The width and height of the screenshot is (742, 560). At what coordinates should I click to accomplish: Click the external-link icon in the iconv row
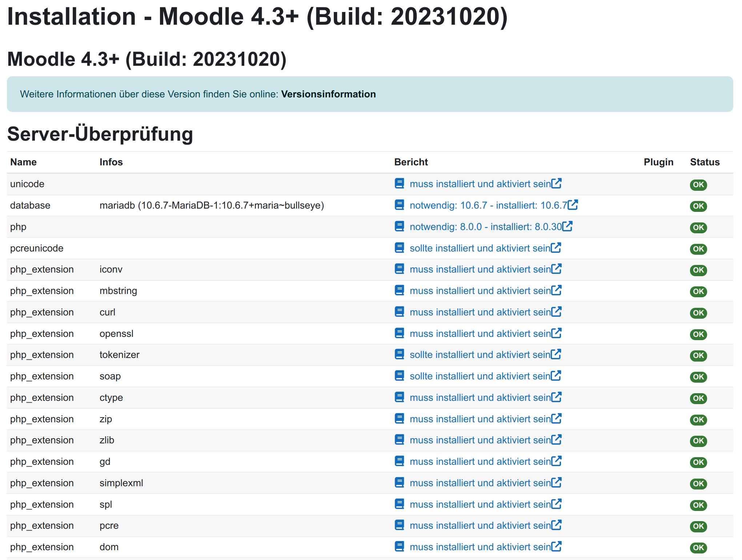(x=556, y=269)
